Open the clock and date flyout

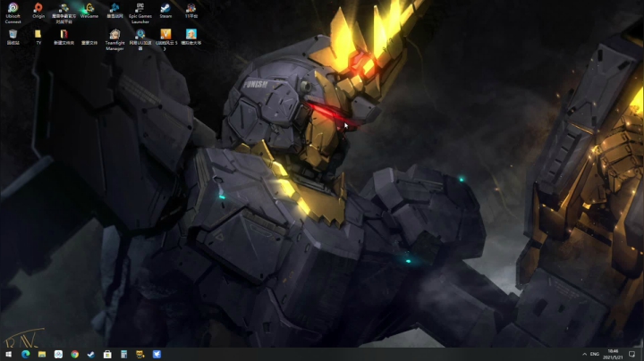pyautogui.click(x=613, y=354)
